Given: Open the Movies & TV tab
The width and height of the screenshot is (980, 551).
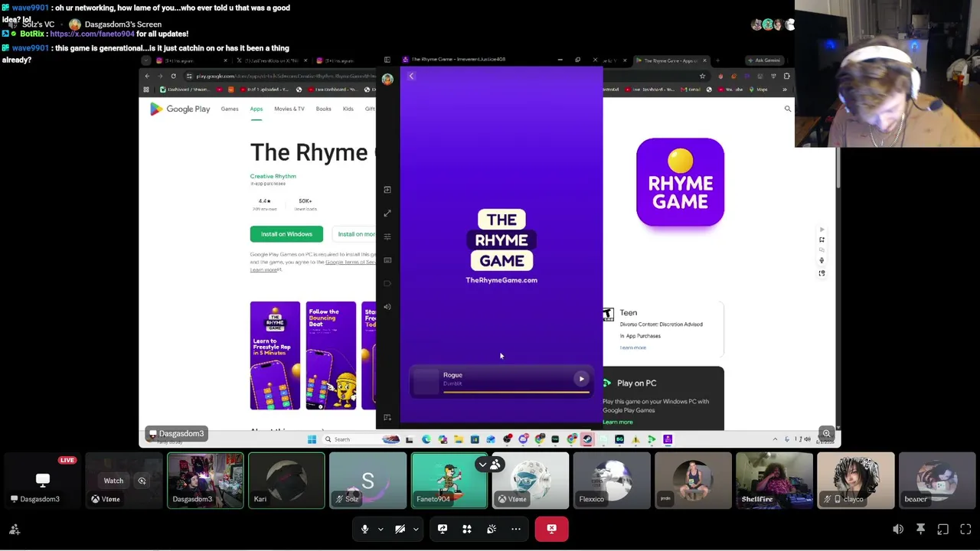Looking at the screenshot, I should click(289, 109).
